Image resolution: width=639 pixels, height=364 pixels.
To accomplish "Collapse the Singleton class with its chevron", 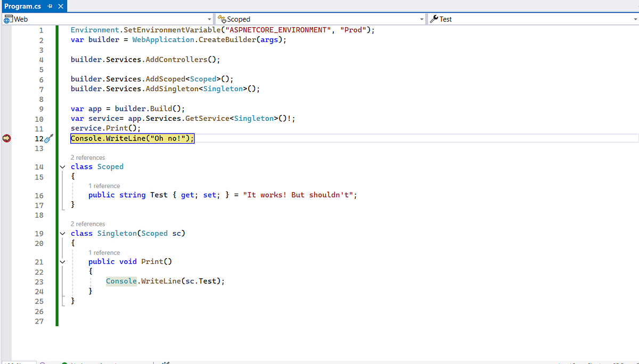I will [62, 233].
